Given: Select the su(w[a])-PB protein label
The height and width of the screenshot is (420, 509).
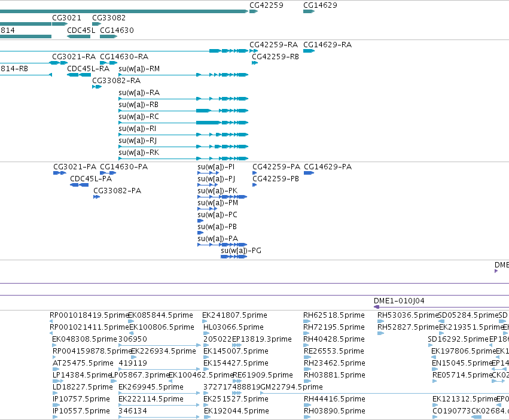Looking at the screenshot, I should pos(217,227).
